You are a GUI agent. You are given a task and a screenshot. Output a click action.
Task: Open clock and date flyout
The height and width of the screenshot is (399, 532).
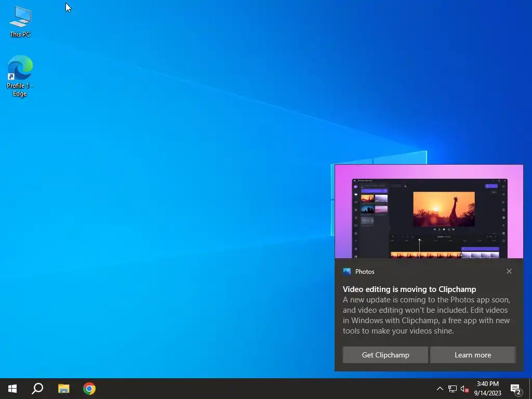tap(487, 389)
